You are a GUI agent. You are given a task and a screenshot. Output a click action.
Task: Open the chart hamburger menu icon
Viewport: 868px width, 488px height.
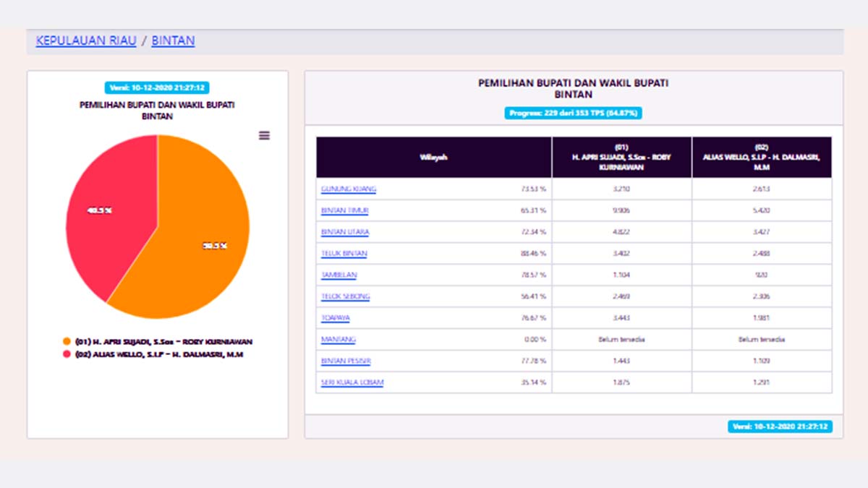tap(264, 136)
